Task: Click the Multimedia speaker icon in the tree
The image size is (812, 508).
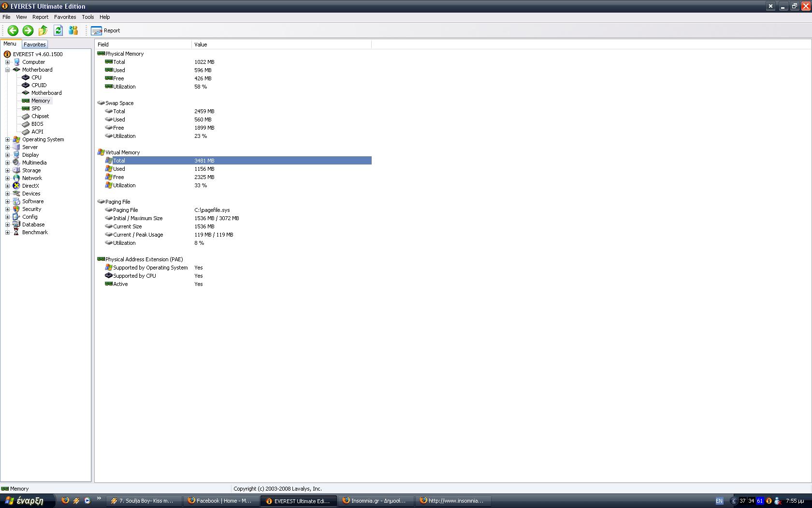Action: tap(16, 163)
